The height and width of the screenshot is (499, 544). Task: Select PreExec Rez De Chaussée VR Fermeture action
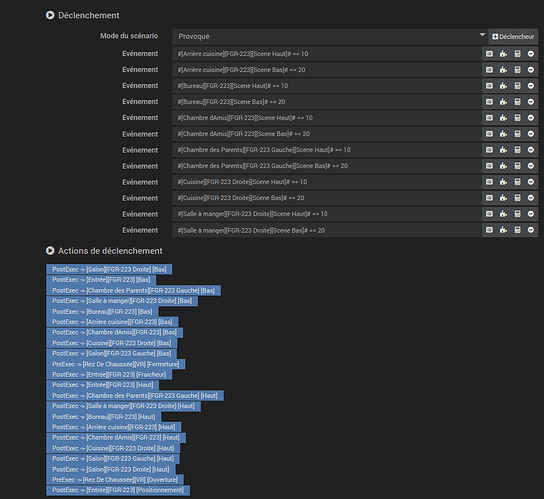tap(116, 364)
